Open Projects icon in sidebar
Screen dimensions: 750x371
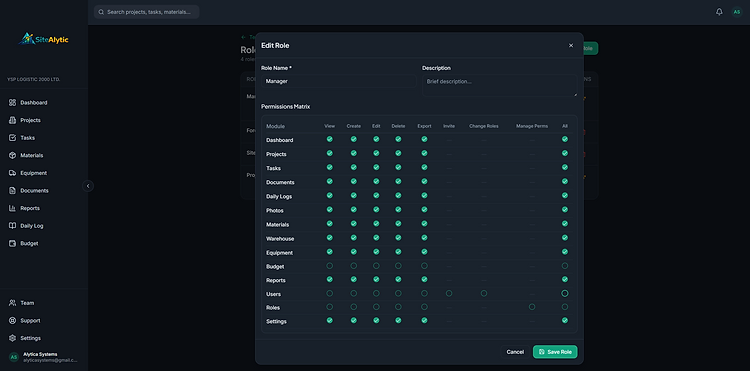coord(12,120)
